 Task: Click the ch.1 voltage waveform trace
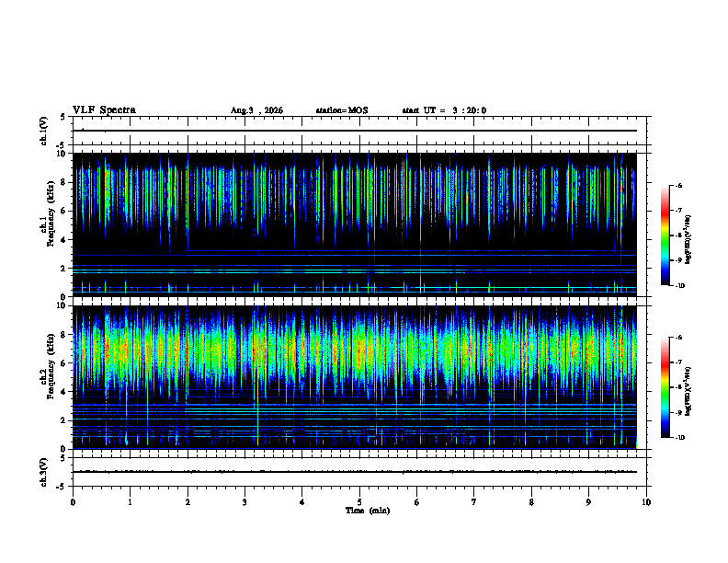click(x=355, y=131)
